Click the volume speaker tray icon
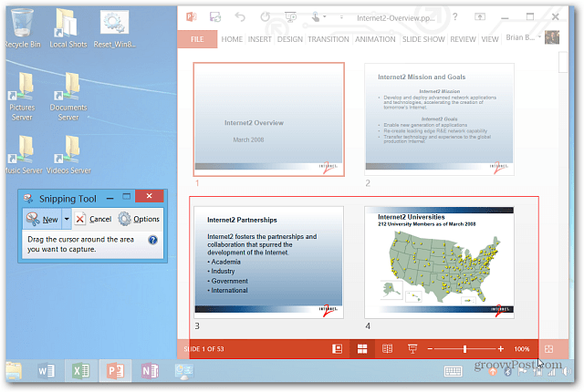Screen dimensions: 584x392 tap(566, 371)
